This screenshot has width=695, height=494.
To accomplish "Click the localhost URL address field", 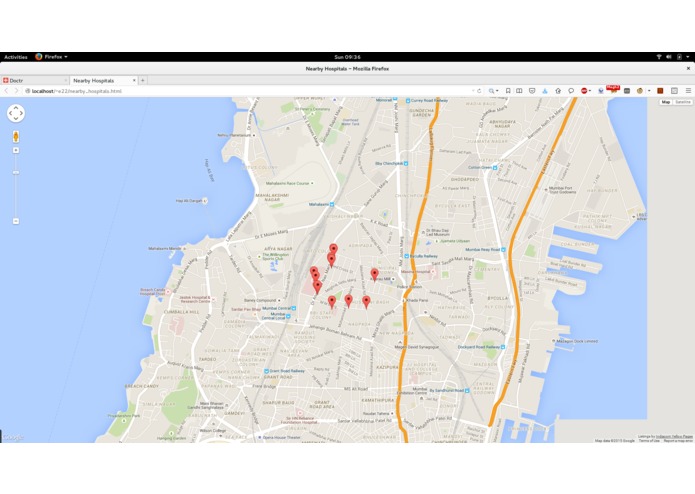I will coord(248,91).
